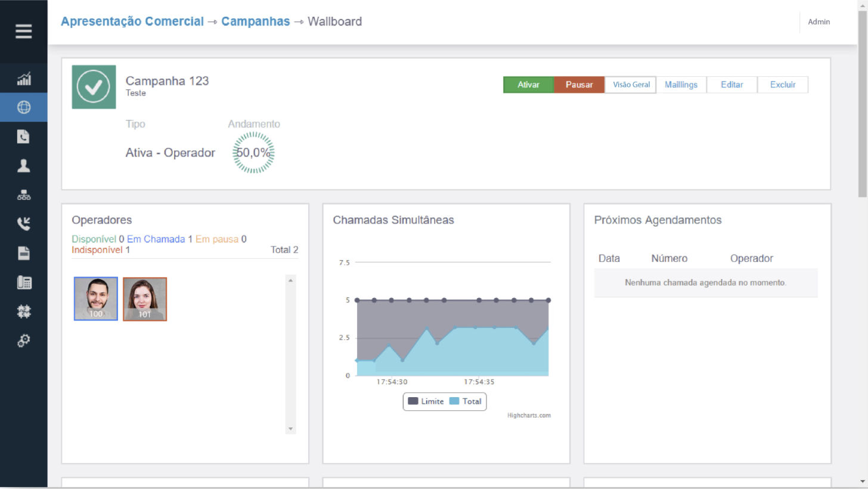Image resolution: width=868 pixels, height=489 pixels.
Task: Click the Indisponível status label
Action: pyautogui.click(x=97, y=250)
